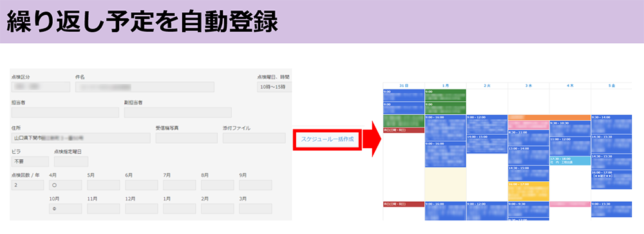Image resolution: width=644 pixels, height=234 pixels.
Task: Select the 9月 month field
Action: click(256, 185)
